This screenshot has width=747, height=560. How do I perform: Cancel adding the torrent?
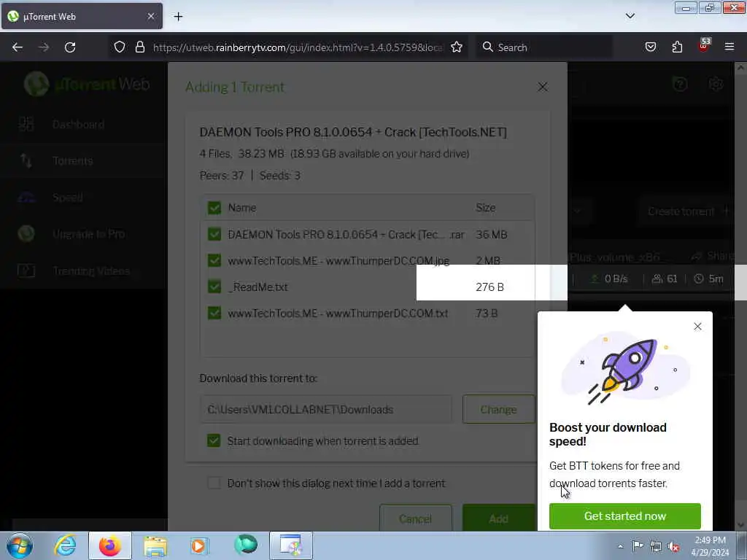point(415,518)
